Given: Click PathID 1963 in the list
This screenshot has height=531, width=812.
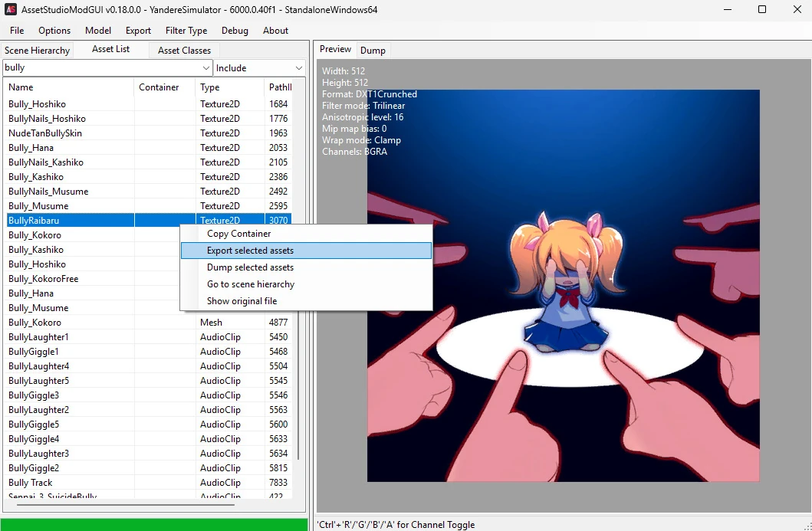Looking at the screenshot, I should click(278, 133).
